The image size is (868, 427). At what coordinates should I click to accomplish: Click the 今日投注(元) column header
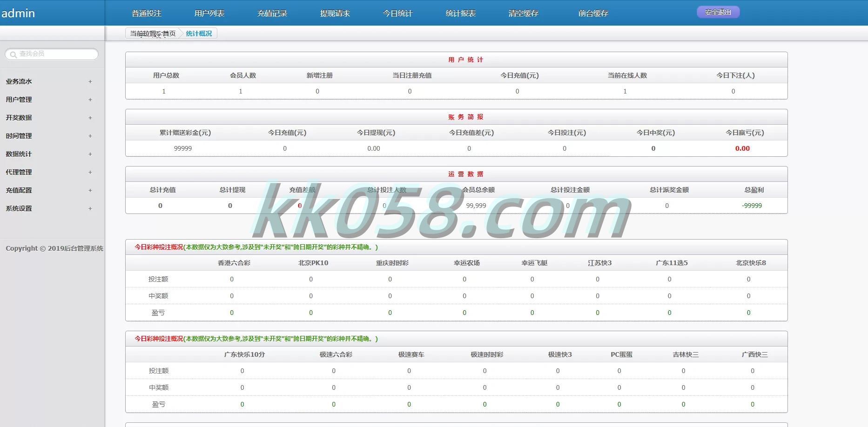(x=567, y=133)
